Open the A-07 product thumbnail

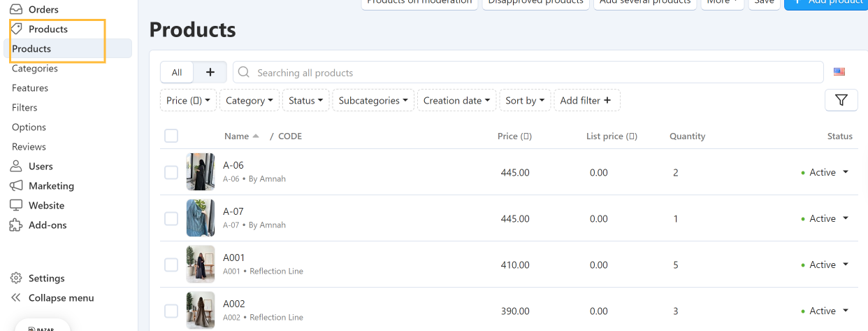click(201, 218)
